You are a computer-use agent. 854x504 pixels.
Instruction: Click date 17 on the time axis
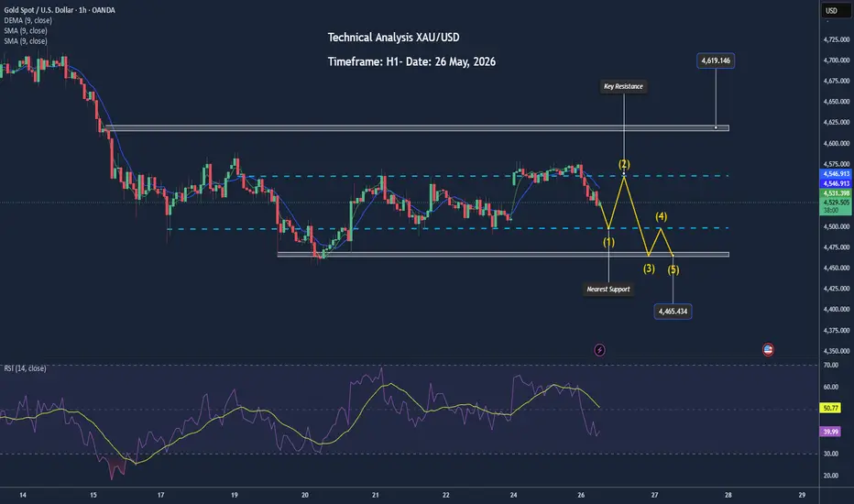tap(160, 495)
